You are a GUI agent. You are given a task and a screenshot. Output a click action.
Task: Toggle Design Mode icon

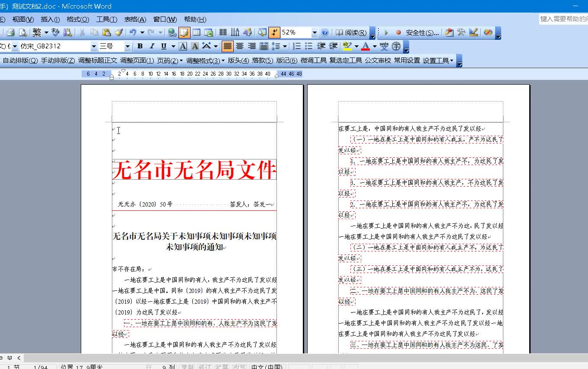coord(474,32)
